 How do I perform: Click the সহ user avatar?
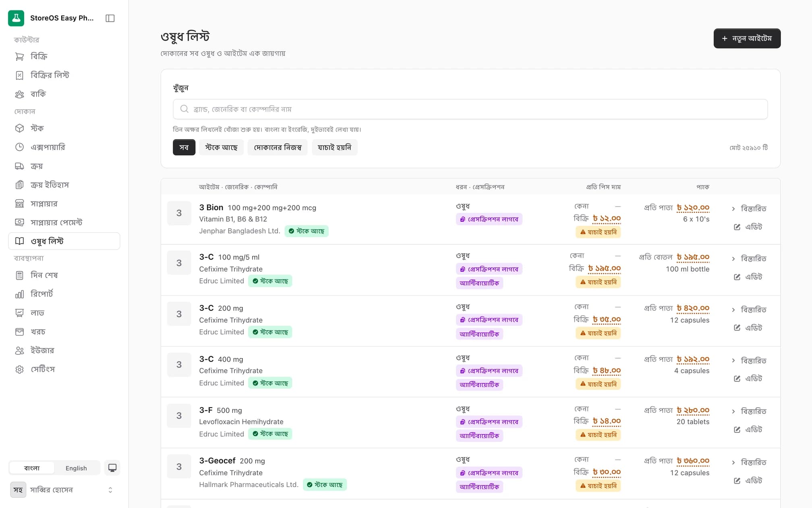(x=18, y=490)
